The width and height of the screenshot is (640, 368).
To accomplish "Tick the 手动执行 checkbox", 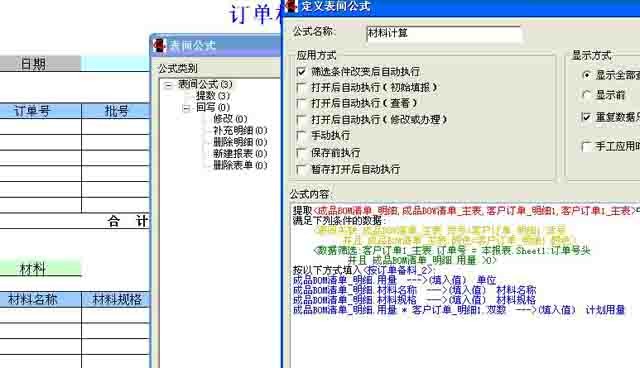I will pyautogui.click(x=301, y=135).
